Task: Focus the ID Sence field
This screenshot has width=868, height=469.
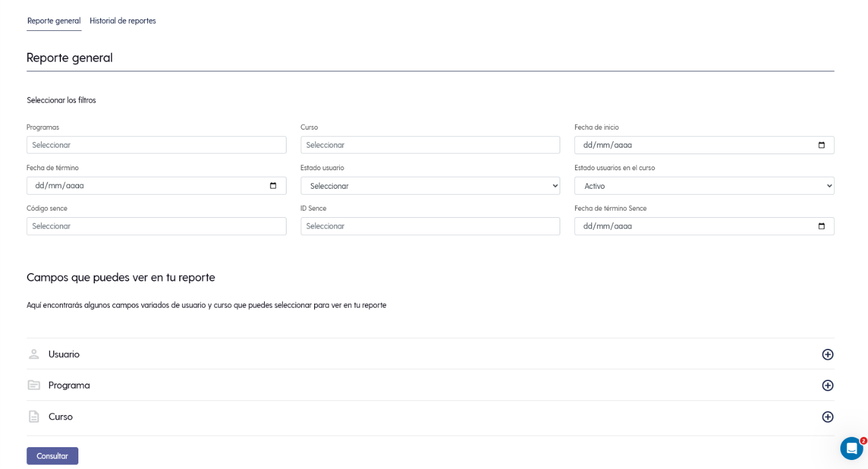Action: (430, 226)
